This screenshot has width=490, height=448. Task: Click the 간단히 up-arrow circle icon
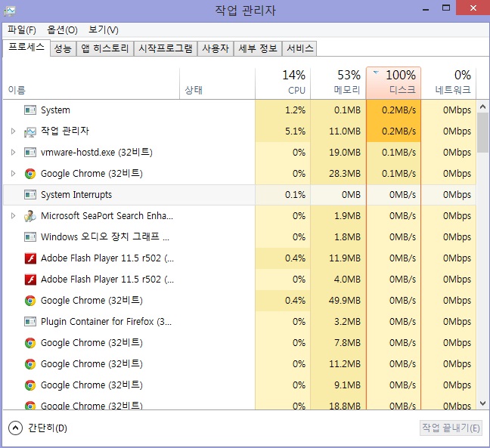coord(15,428)
